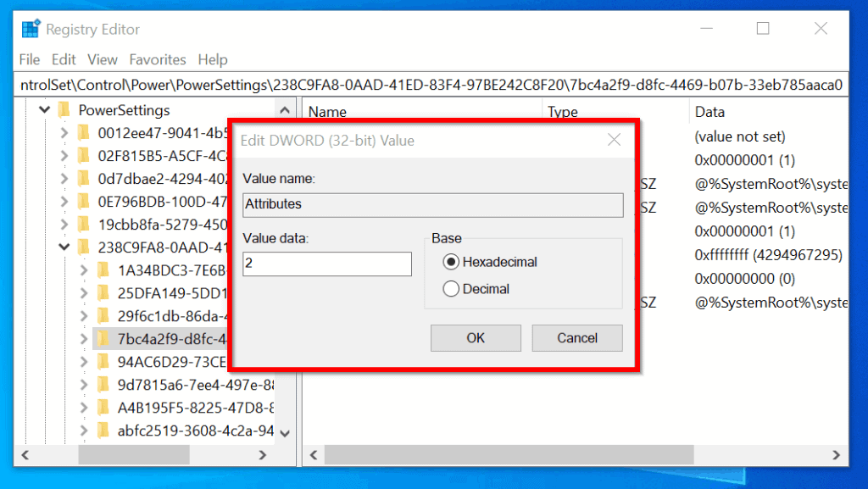The width and height of the screenshot is (868, 489).
Task: Click the Registry Editor app icon
Action: (31, 29)
